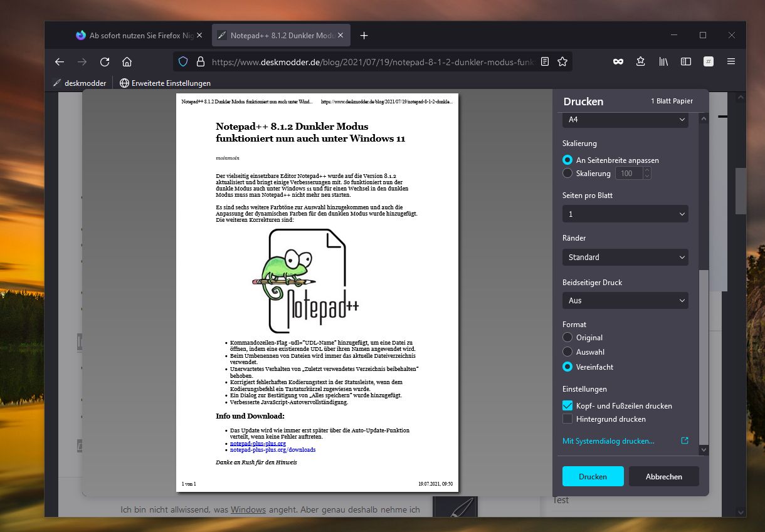The image size is (765, 532).
Task: Click the toolbar icon next to the infinity mask
Action: point(640,61)
